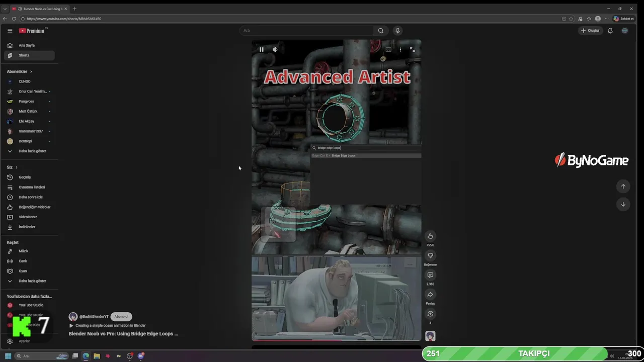Screen dimensions: 644x362
Task: Open the Windows Start menu
Action: 8,356
